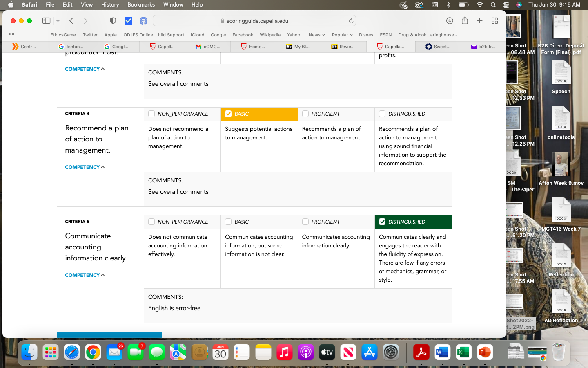Open the Facebook bookmark
The image size is (588, 368).
[243, 35]
